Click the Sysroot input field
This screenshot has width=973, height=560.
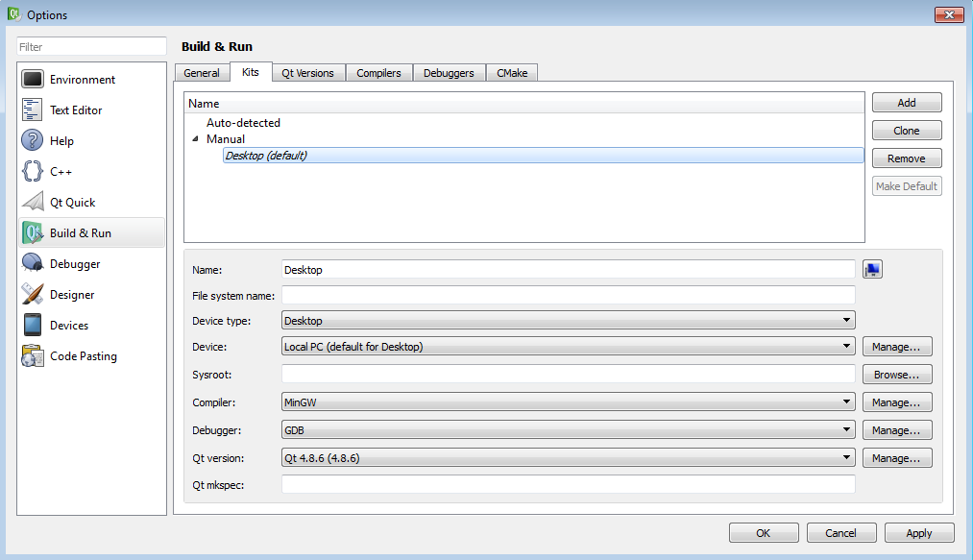[569, 375]
